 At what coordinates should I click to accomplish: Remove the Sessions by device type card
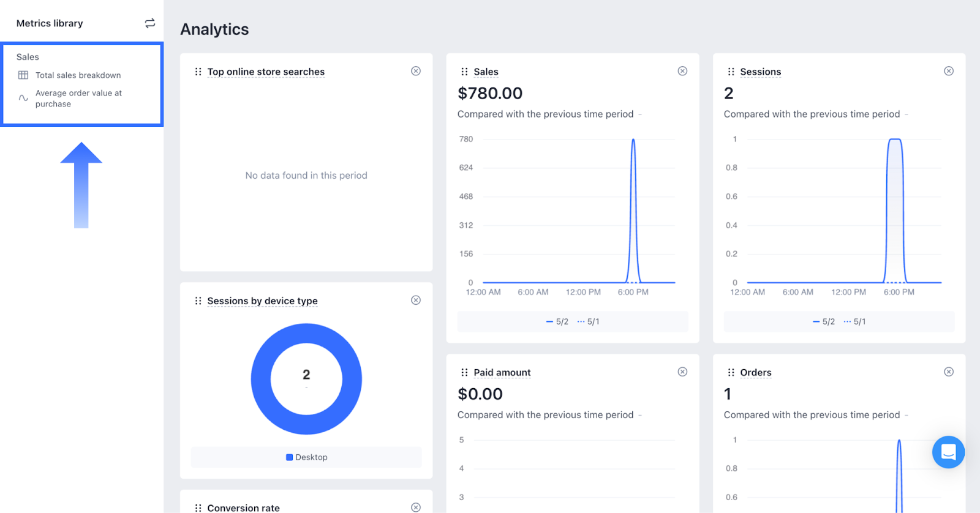(x=416, y=300)
